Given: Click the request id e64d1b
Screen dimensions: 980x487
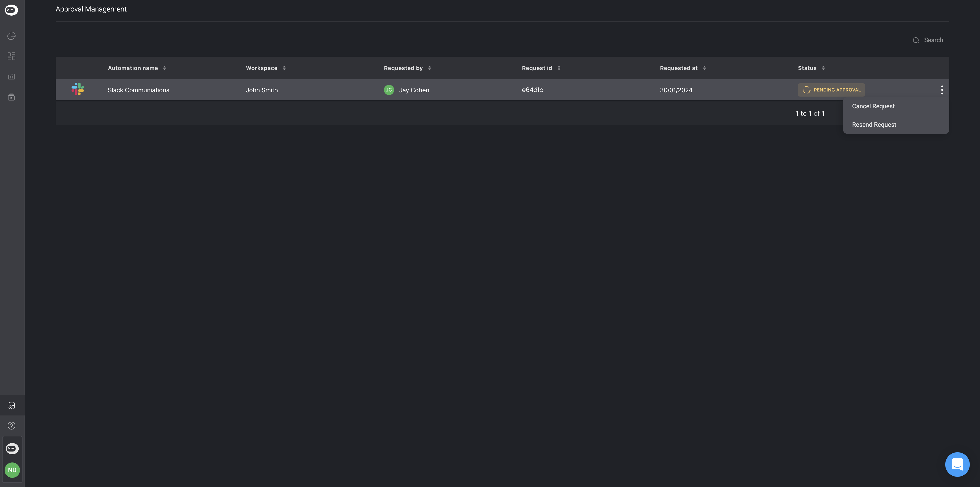Looking at the screenshot, I should 532,90.
